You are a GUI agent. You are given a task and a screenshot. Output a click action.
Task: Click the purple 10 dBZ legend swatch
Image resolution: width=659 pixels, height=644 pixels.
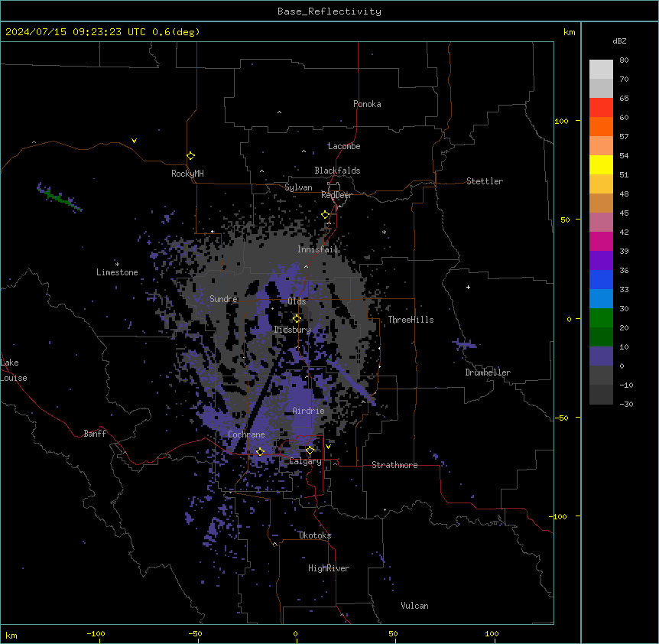click(601, 356)
